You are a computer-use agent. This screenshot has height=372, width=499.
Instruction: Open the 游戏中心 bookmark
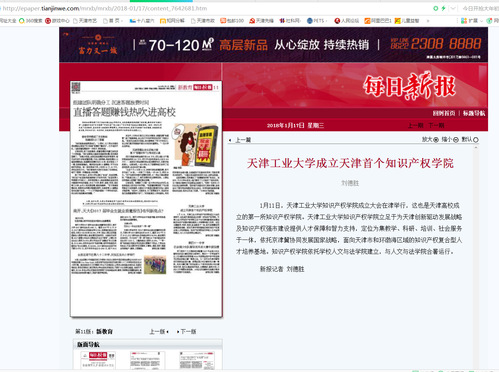tap(57, 21)
